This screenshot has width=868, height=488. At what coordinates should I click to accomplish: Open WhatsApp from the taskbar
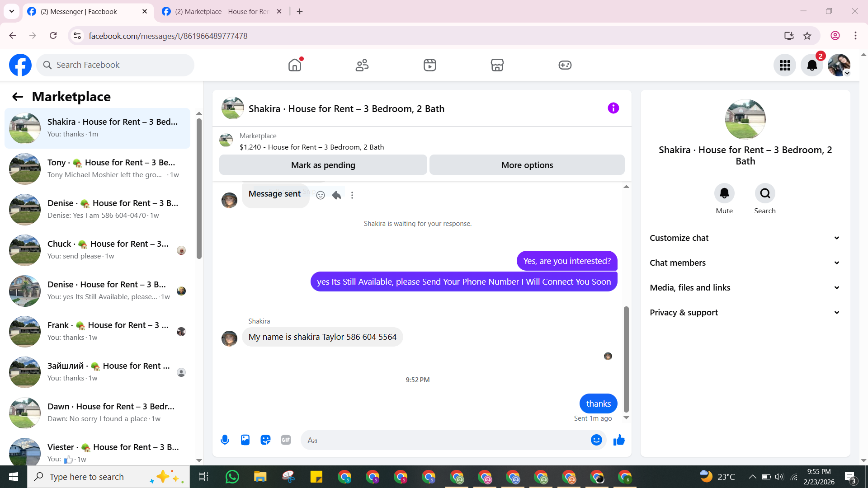pos(232,477)
